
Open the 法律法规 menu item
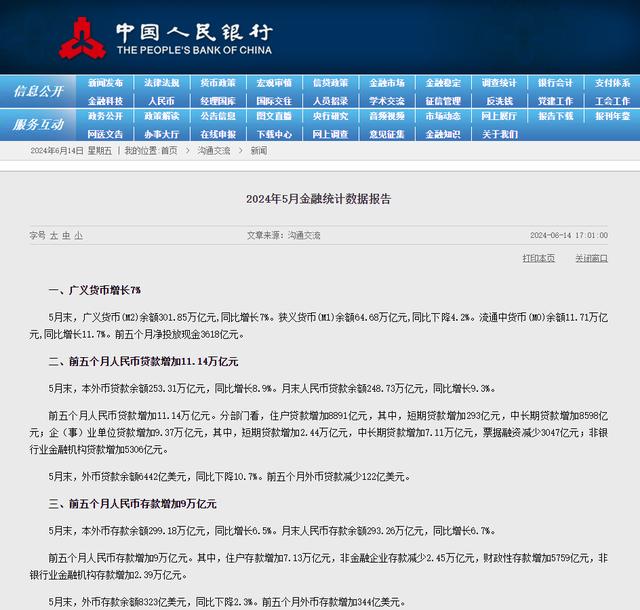tap(162, 83)
